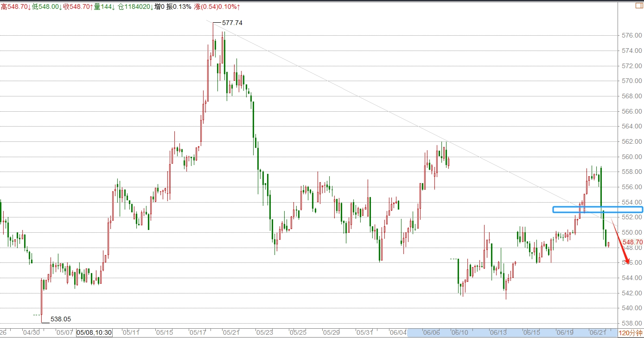This screenshot has width=644, height=338.
Task: Click the 558.00 price axis label
Action: tap(632, 172)
